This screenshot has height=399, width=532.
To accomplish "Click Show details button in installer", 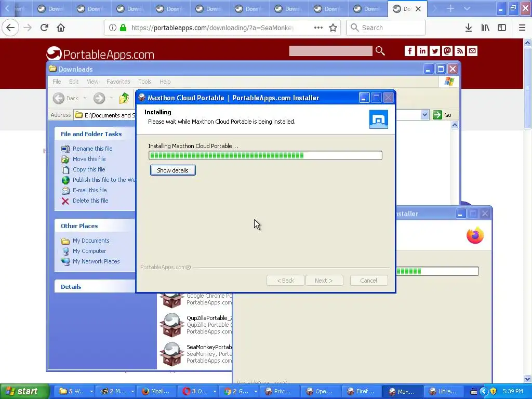I will click(x=172, y=170).
